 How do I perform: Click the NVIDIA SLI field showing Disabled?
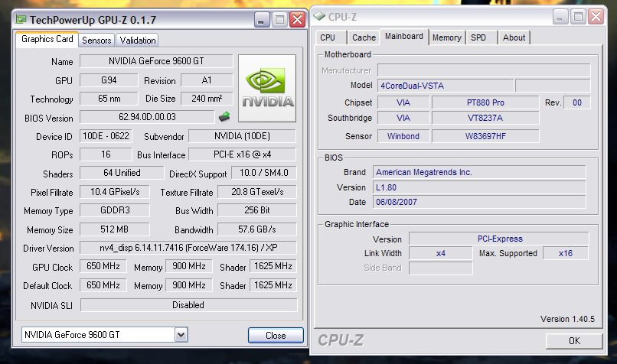click(x=189, y=305)
